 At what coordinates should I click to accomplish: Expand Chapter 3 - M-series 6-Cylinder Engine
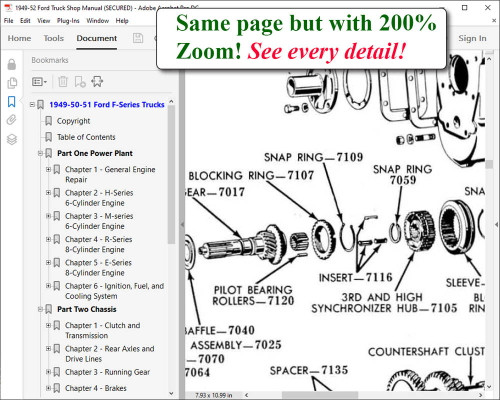click(x=48, y=216)
